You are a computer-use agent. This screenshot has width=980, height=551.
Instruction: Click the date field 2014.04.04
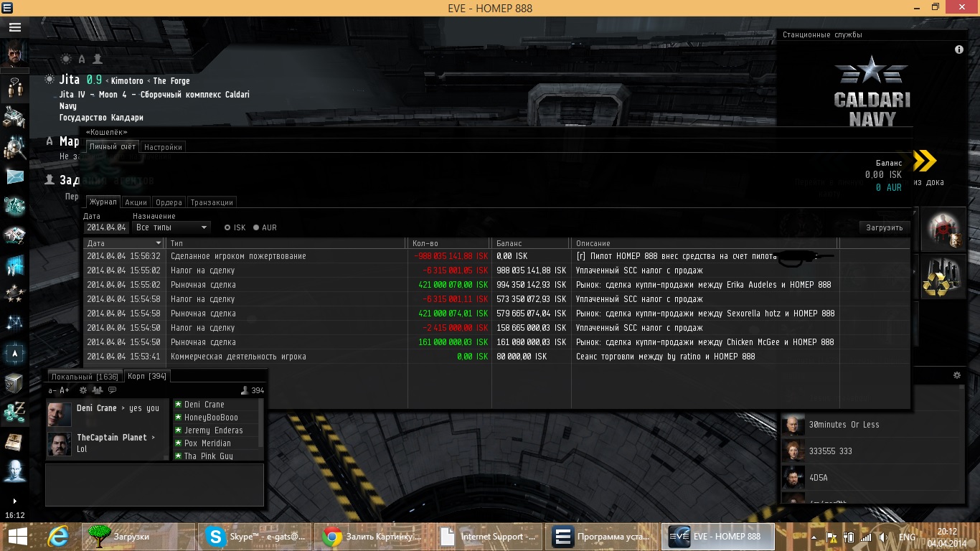[x=107, y=227]
